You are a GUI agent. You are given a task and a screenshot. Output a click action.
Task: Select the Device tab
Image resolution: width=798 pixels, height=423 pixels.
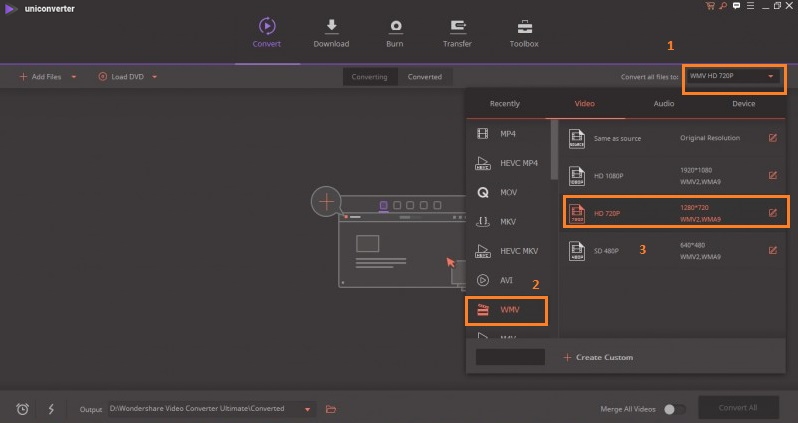click(x=744, y=103)
